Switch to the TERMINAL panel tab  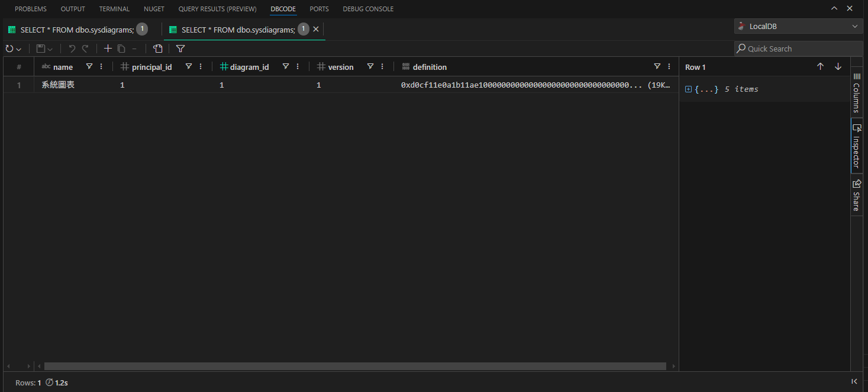(114, 9)
